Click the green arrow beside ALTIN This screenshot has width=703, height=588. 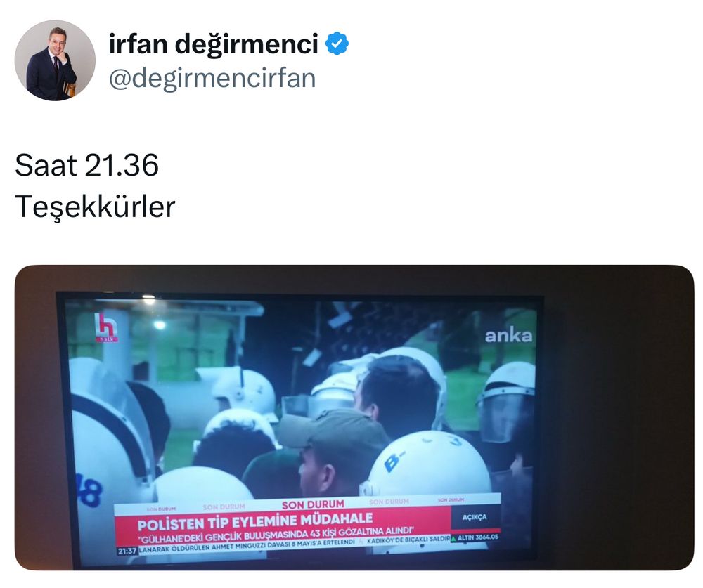(453, 538)
